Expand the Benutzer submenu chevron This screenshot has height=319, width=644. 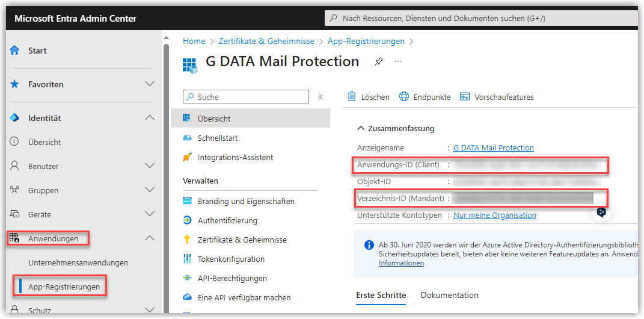[x=150, y=166]
